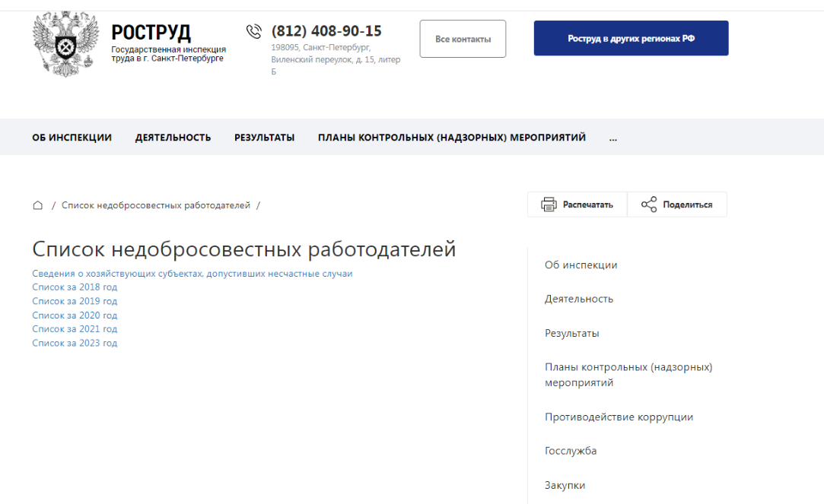Open the РЕЗУЛЬТАТЫ menu
The width and height of the screenshot is (824, 504).
[264, 138]
